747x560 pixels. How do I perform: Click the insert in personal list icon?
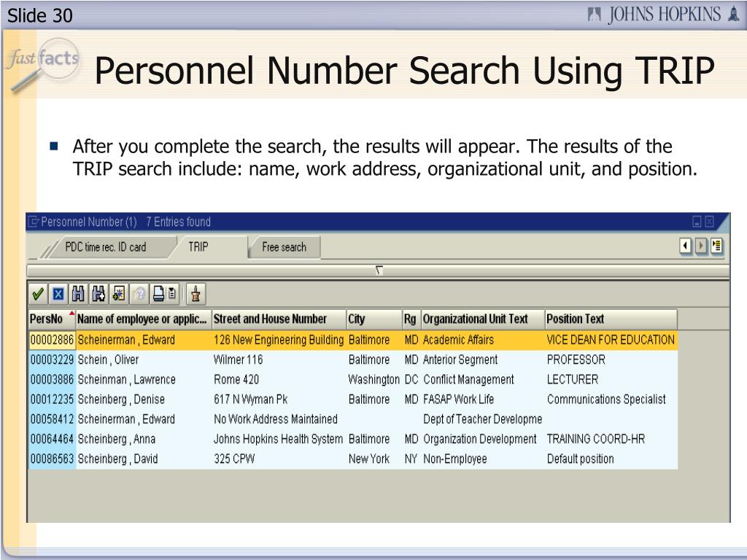point(119,295)
